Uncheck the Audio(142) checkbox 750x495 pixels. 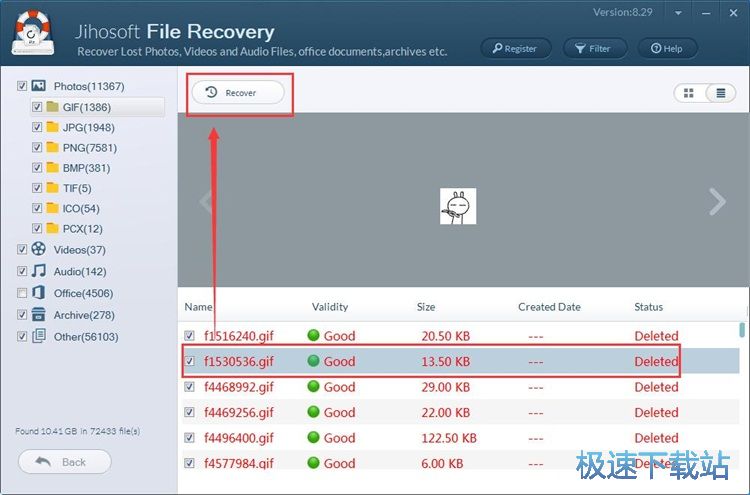[22, 271]
